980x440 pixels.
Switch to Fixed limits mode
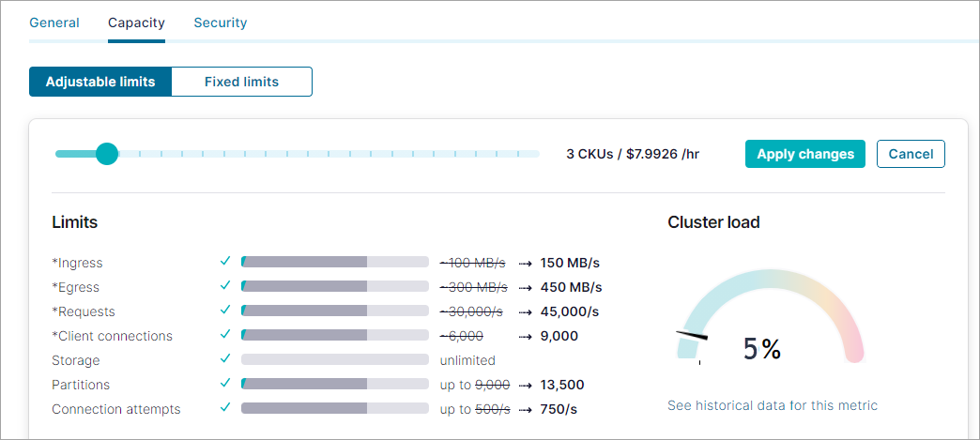click(241, 82)
